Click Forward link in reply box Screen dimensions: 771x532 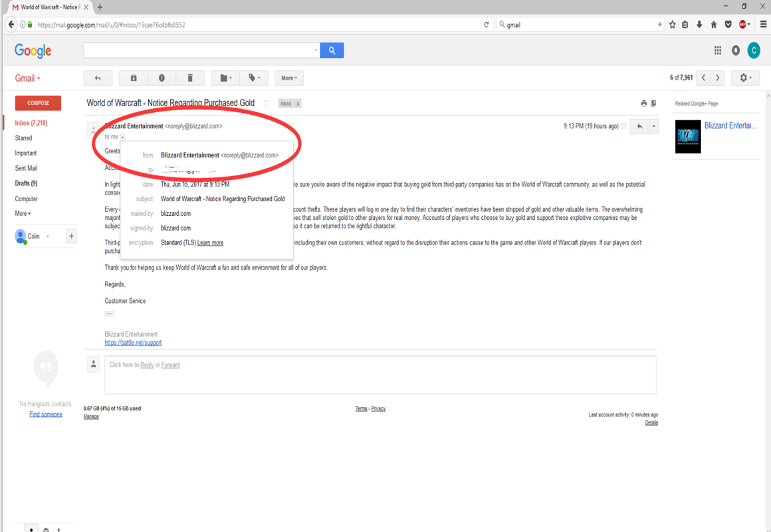[x=171, y=365]
